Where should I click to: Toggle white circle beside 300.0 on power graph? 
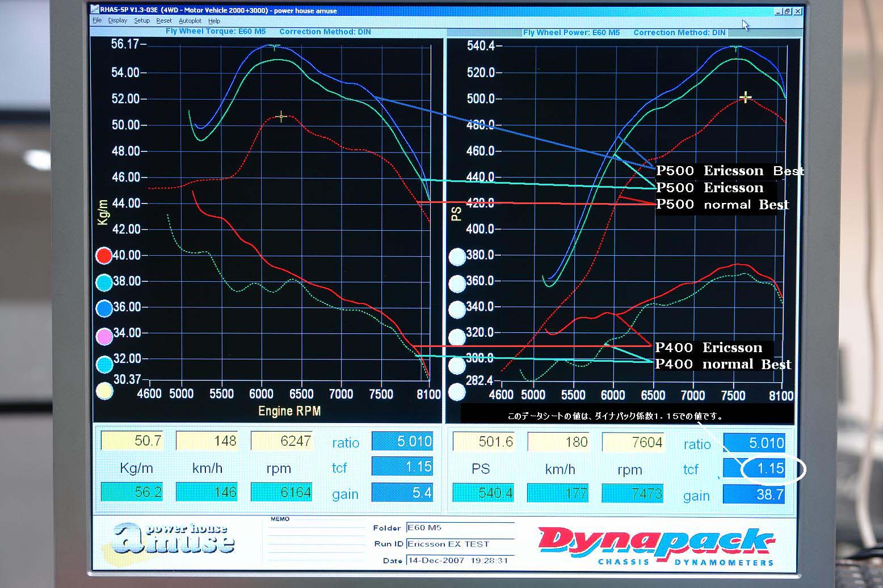click(x=457, y=366)
